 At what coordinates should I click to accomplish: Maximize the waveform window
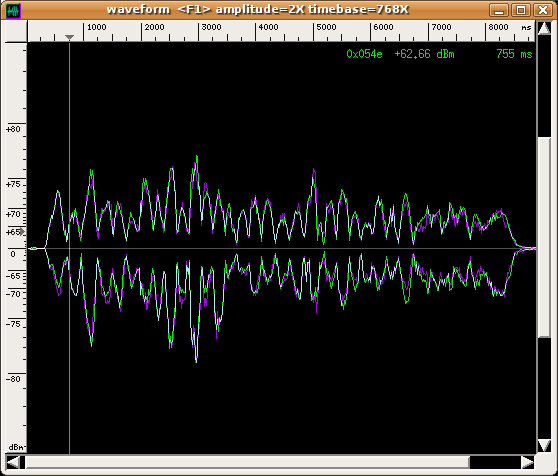click(521, 10)
